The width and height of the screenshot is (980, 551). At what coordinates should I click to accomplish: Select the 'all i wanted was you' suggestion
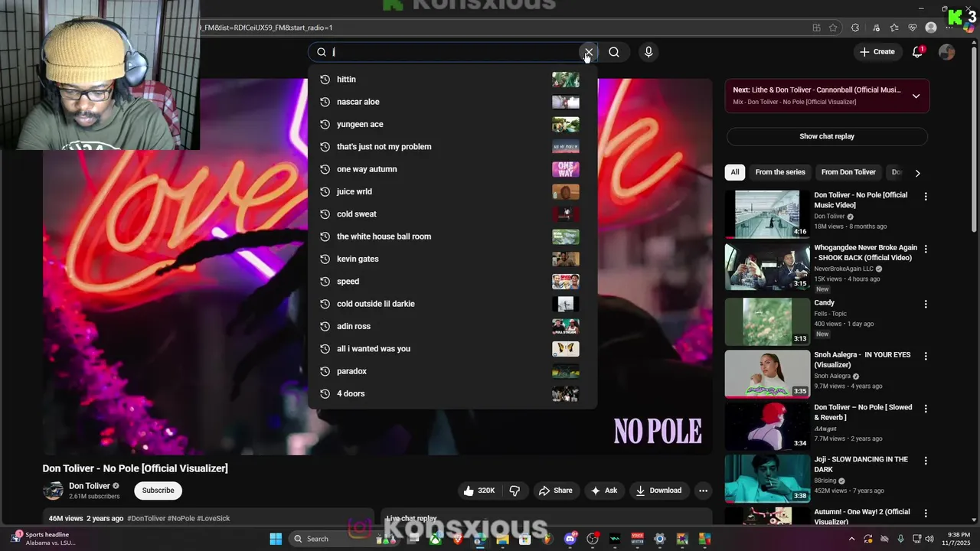(x=452, y=348)
